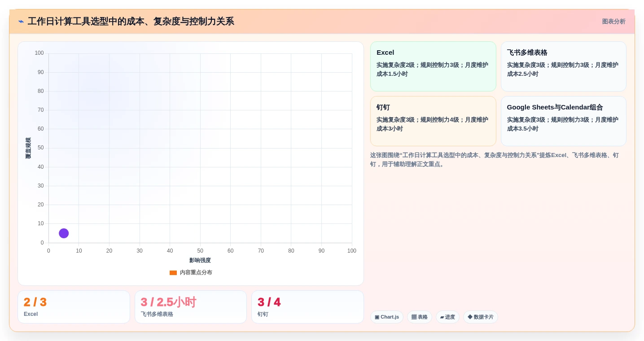Click the grid icon in 表格 tag
The height and width of the screenshot is (341, 644).
tap(414, 317)
